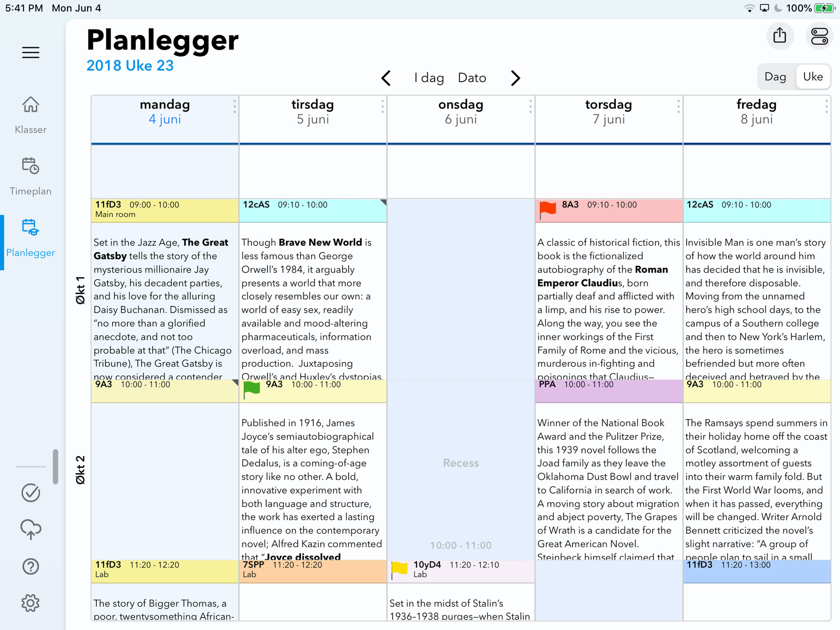Open the view options toggle icon
The height and width of the screenshot is (630, 840).
819,36
